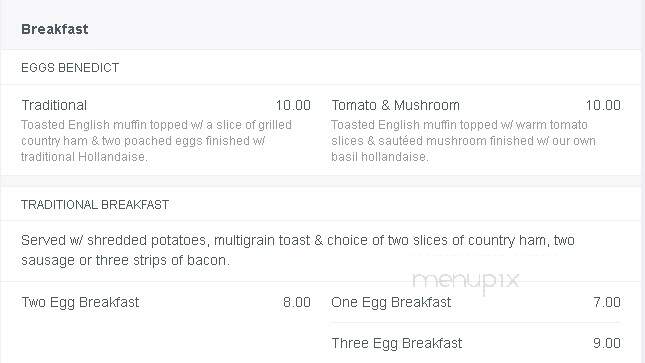645x363 pixels.
Task: Click the words 'traditional Hollandaise' in description
Action: [84, 157]
